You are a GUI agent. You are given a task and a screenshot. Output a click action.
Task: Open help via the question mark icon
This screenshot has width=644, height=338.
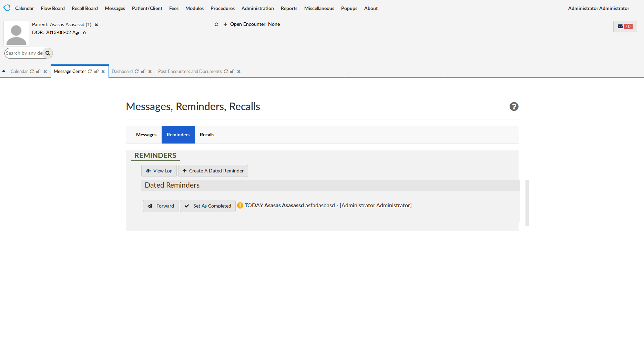click(514, 107)
